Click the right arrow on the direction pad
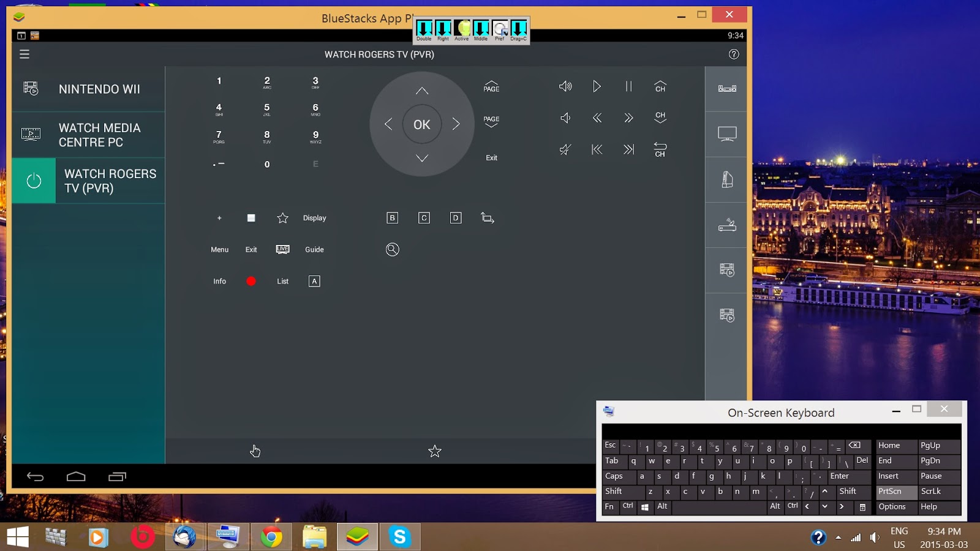 pyautogui.click(x=456, y=124)
